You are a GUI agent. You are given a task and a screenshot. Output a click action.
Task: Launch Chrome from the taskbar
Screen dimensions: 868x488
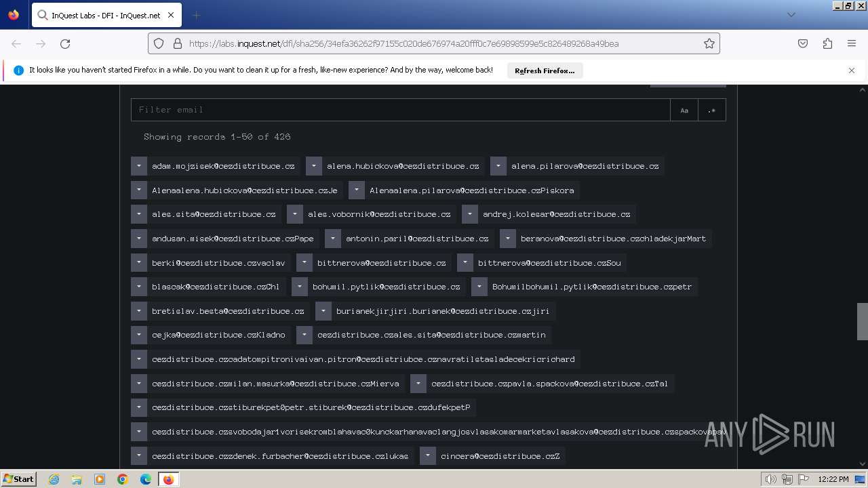pyautogui.click(x=123, y=479)
